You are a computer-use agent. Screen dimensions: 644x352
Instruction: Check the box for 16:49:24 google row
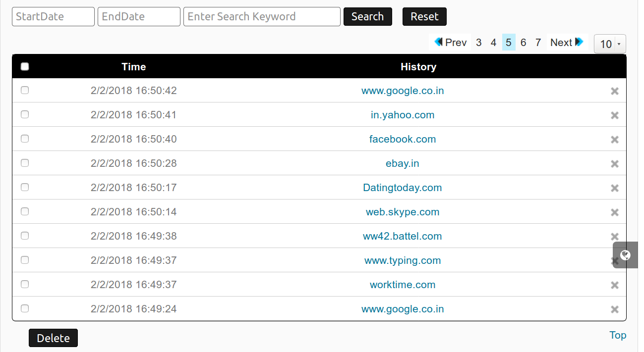tap(25, 308)
